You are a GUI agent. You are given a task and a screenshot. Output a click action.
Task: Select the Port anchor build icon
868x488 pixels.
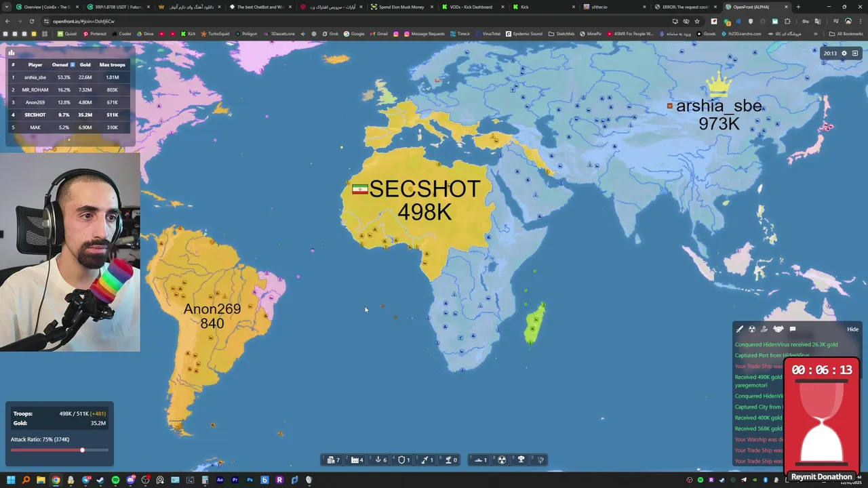[x=378, y=460]
